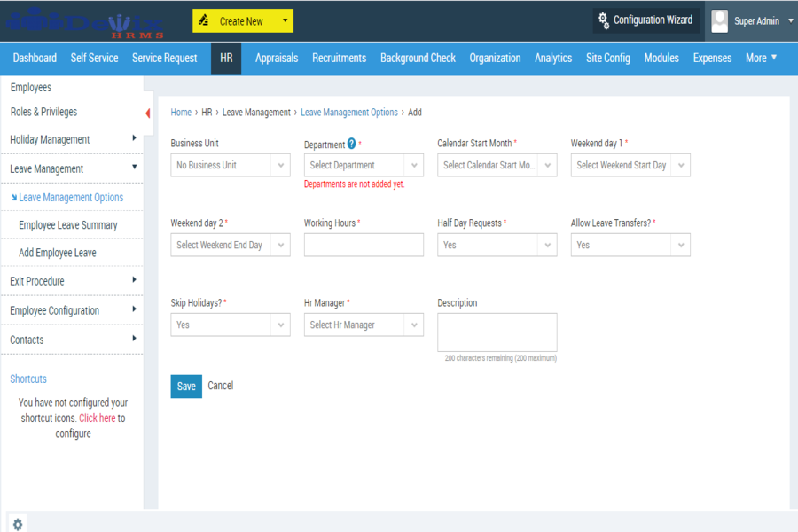Click the Create New button
Image resolution: width=798 pixels, height=532 pixels.
[243, 21]
